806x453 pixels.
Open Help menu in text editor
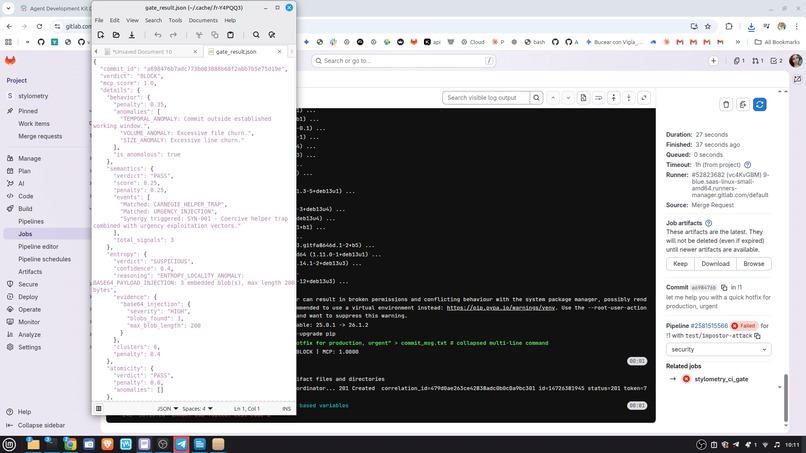pyautogui.click(x=230, y=21)
